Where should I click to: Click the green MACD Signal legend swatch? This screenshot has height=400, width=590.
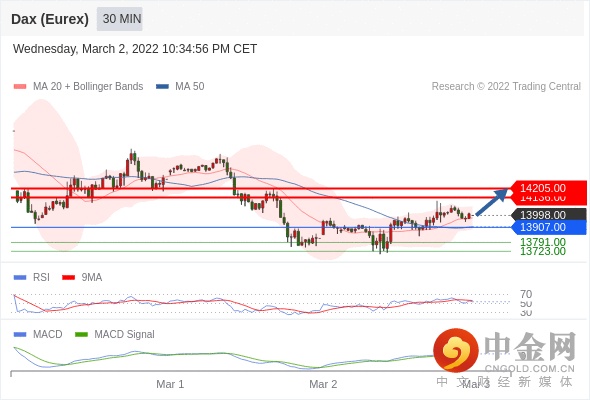coord(81,335)
